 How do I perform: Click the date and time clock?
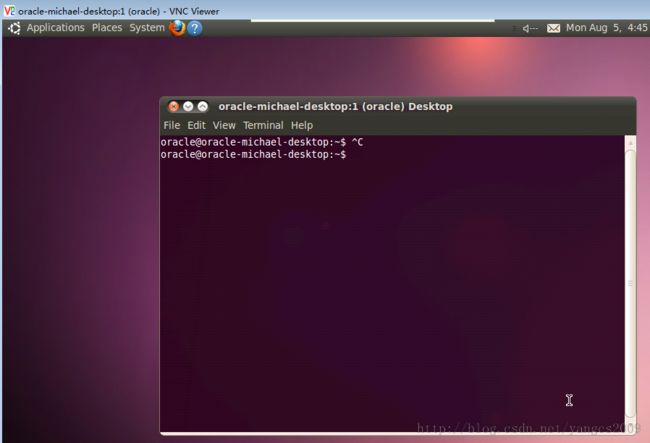point(607,28)
